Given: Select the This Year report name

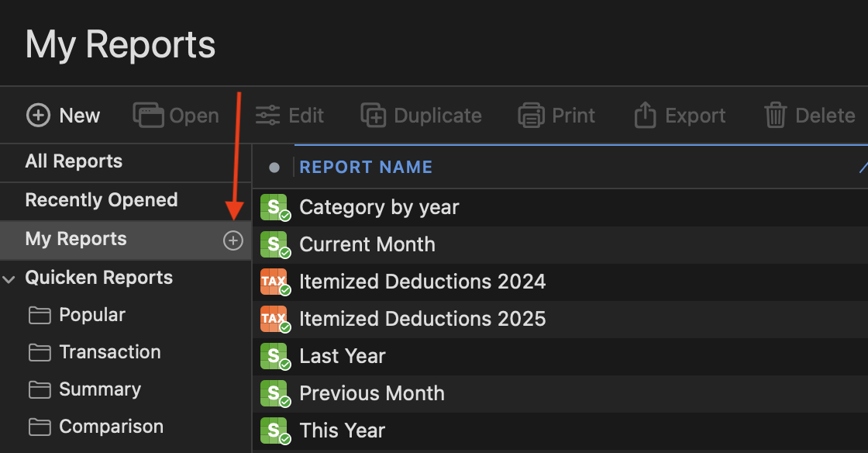Looking at the screenshot, I should tap(342, 431).
